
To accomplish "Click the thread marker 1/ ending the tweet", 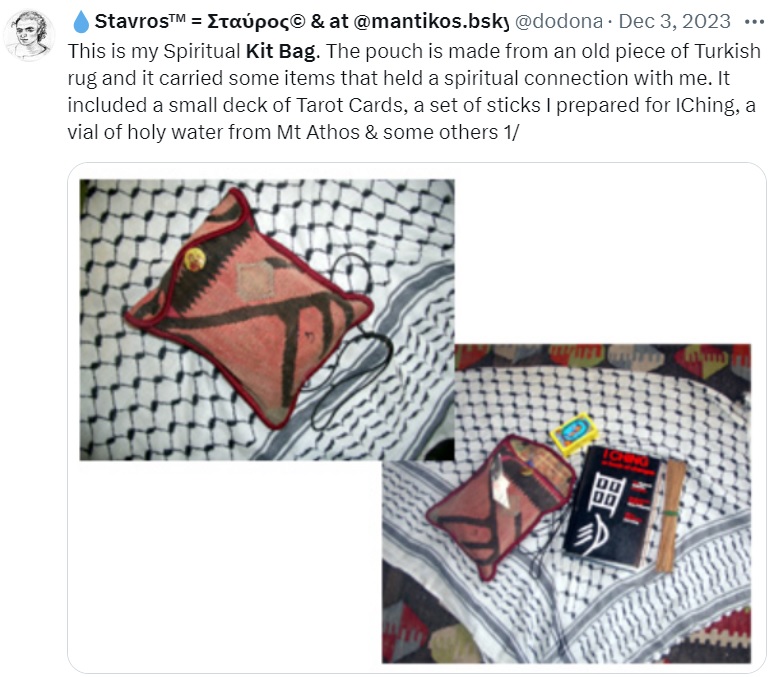I will point(511,132).
